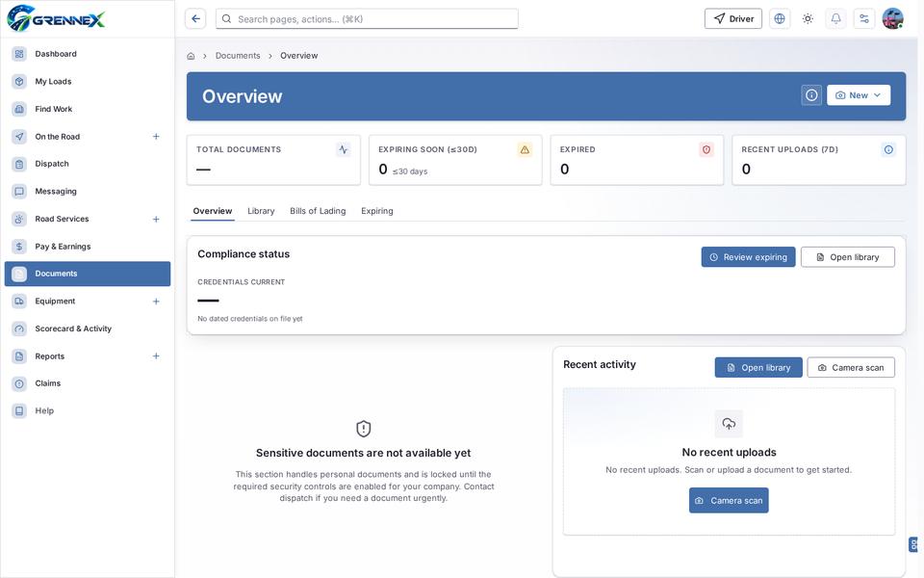
Task: Click Camera scan under No recent uploads
Action: pos(729,501)
